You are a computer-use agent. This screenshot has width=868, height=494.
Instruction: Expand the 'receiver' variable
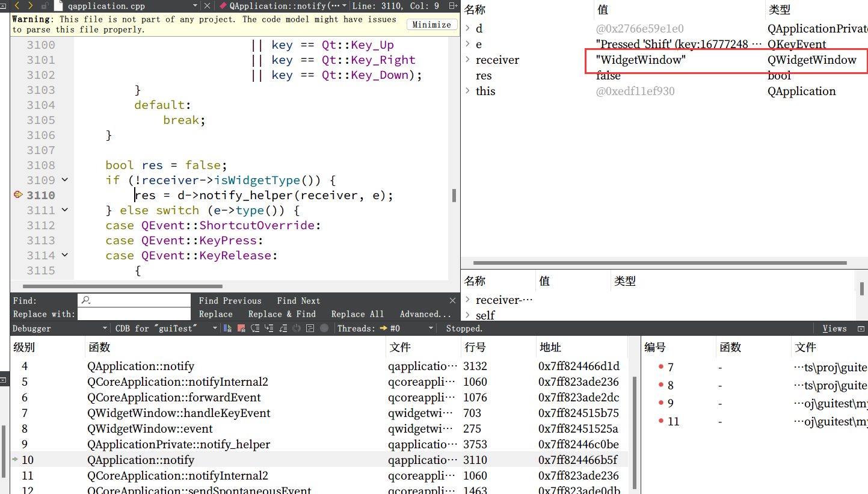(x=468, y=60)
